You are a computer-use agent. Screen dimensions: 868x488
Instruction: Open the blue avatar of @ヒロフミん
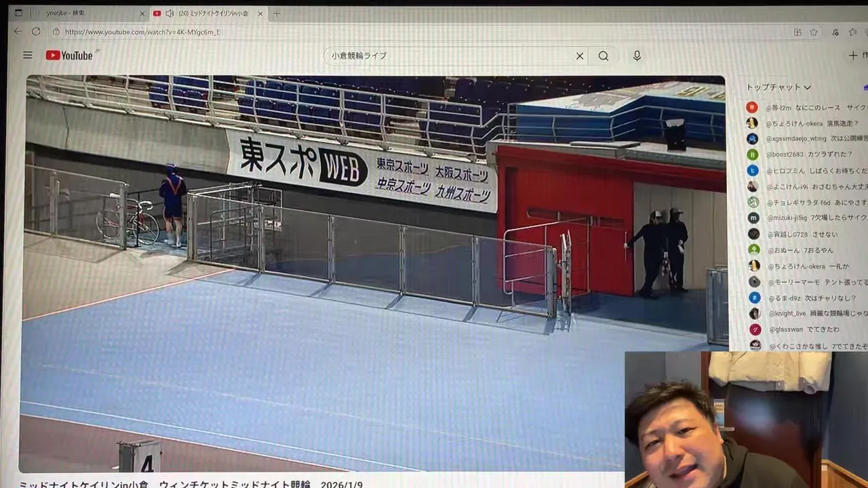coord(753,171)
